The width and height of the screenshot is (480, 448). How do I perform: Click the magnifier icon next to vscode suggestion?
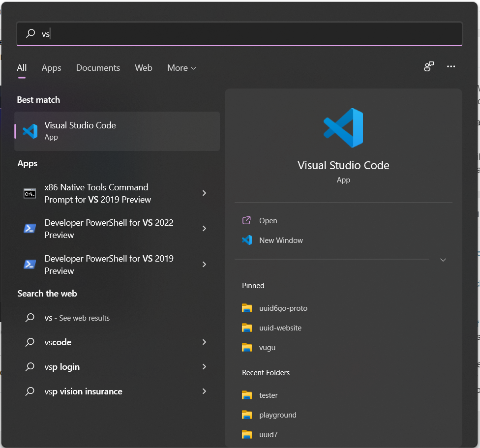30,342
